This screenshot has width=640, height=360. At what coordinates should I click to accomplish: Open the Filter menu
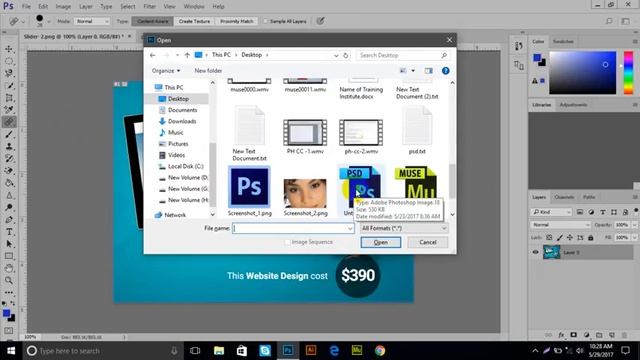coord(149,7)
